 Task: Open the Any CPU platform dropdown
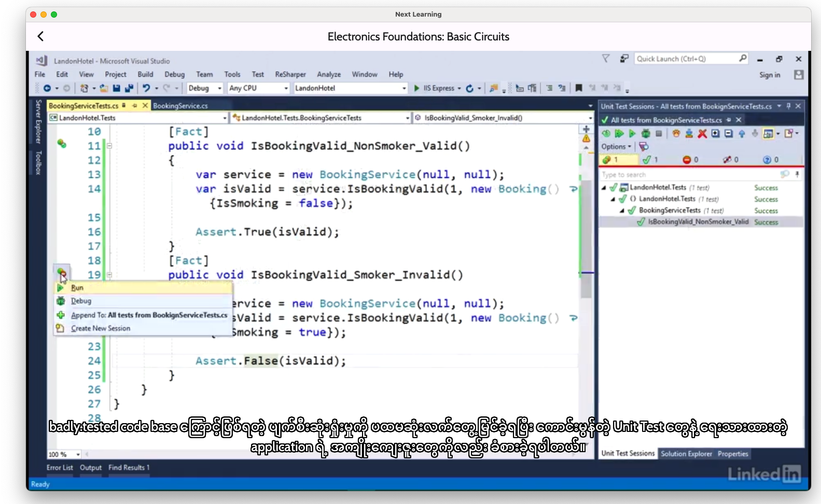pos(258,88)
